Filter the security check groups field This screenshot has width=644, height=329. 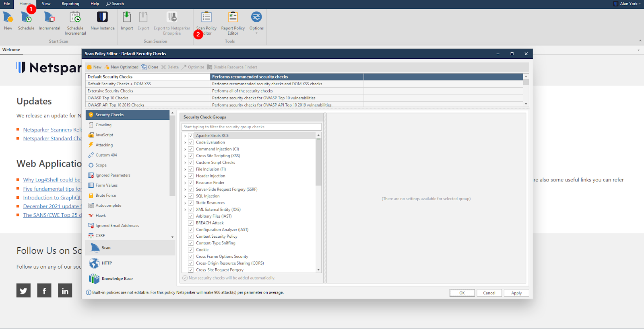click(252, 127)
